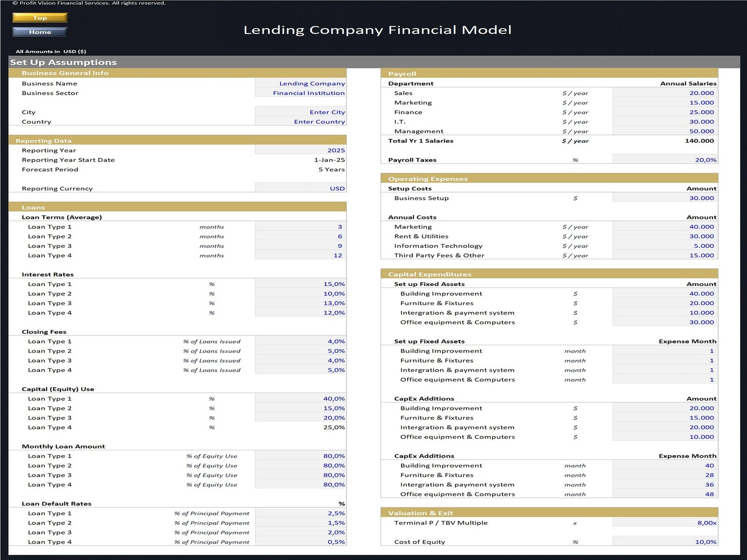Click the Rent & Utilities amount cell
This screenshot has height=560, width=747.
click(665, 237)
